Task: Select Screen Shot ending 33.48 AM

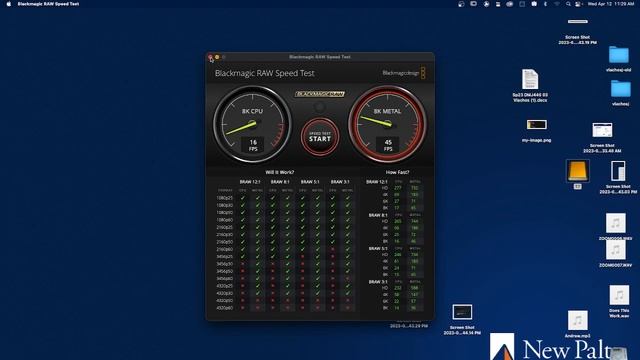Action: click(x=602, y=138)
